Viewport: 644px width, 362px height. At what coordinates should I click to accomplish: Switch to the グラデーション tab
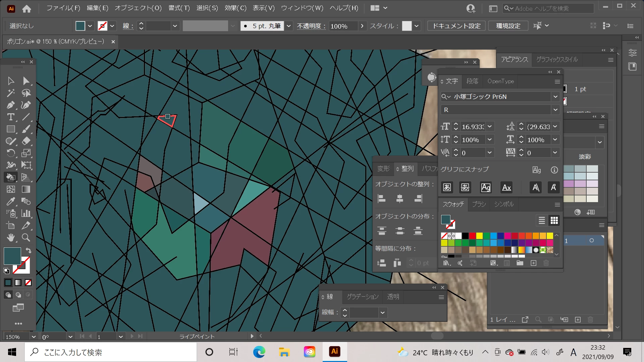362,297
